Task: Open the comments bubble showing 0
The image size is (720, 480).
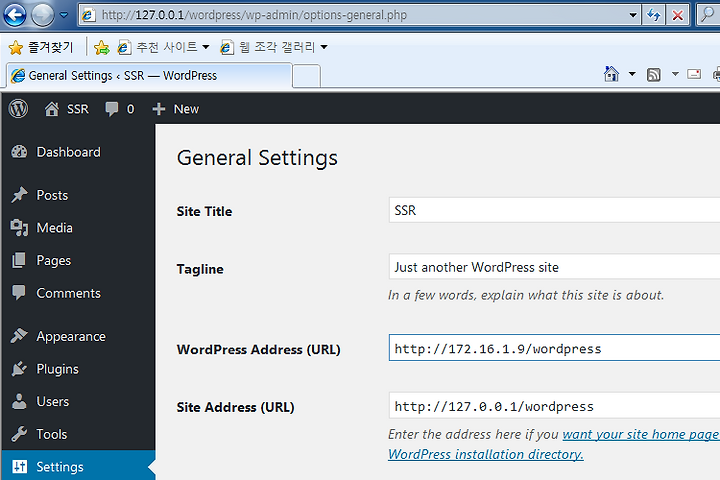Action: 119,109
